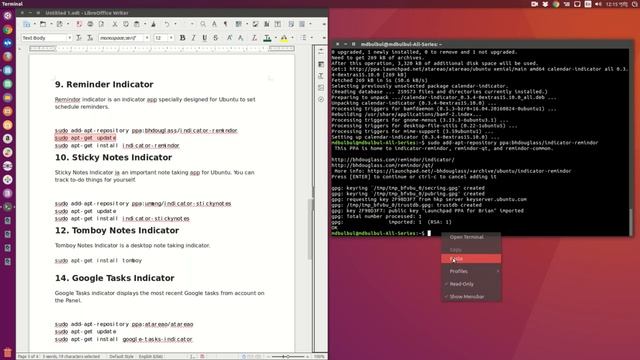Viewport: 640px width, 360px height.
Task: Run the spelling check in Writer
Action: pos(214,24)
